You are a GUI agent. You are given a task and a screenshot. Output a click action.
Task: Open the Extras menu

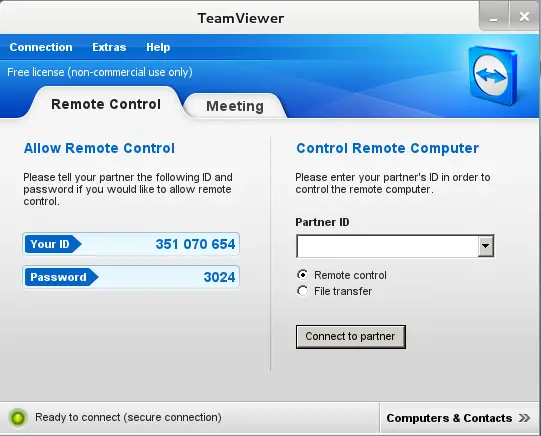pos(109,47)
